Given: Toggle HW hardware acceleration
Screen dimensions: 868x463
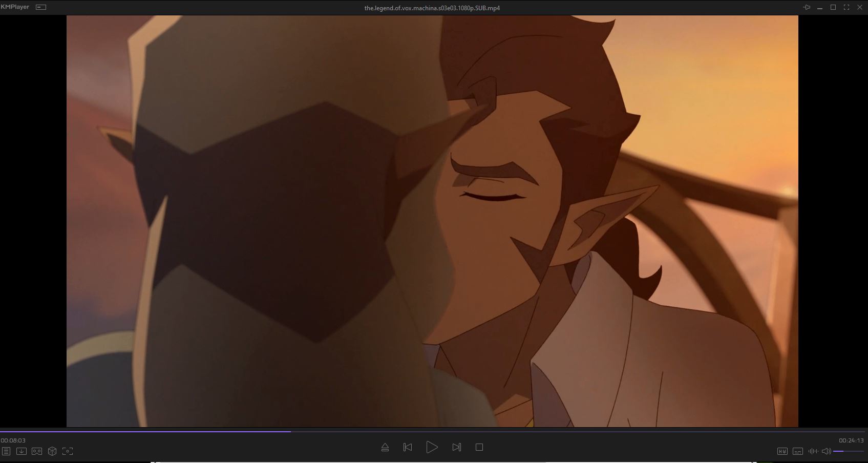Looking at the screenshot, I should click(782, 451).
